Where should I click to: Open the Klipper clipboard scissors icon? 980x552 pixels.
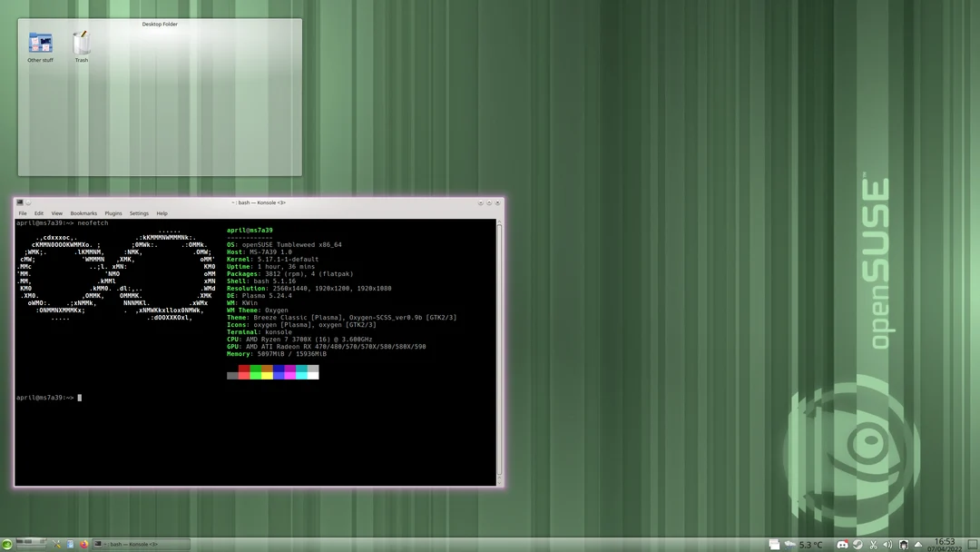click(874, 544)
